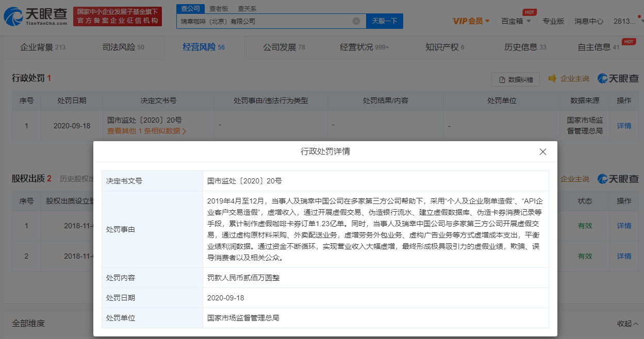The width and height of the screenshot is (644, 339).
Task: Click 数据纠错 button
Action: coord(516,79)
